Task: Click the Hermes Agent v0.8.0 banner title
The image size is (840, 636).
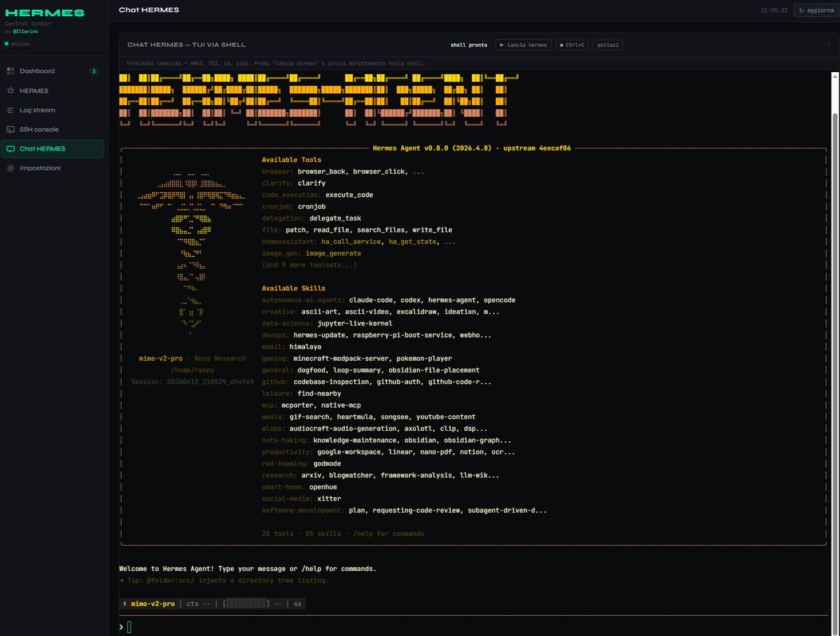Action: point(472,148)
